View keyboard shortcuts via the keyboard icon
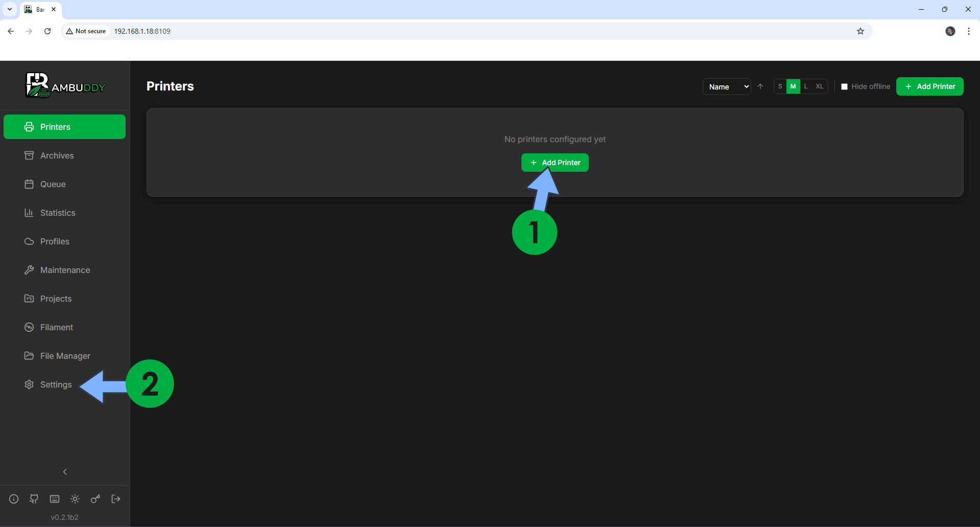 [54, 499]
